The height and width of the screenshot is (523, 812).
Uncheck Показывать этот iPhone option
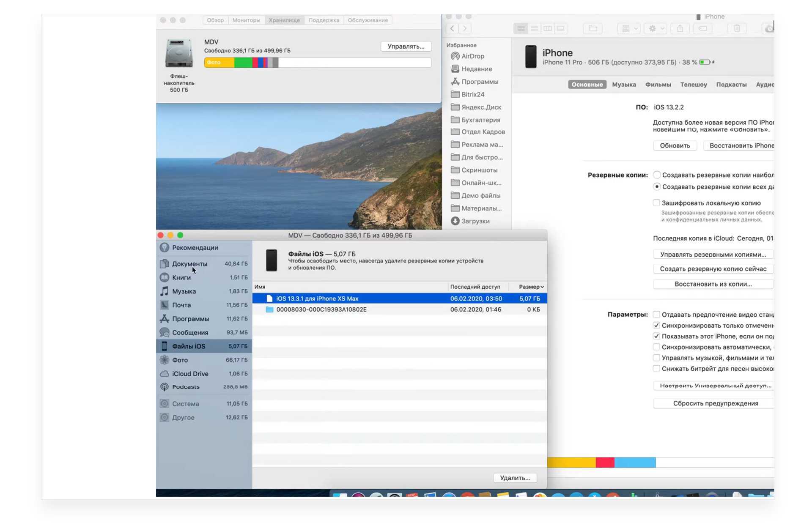[x=656, y=336]
